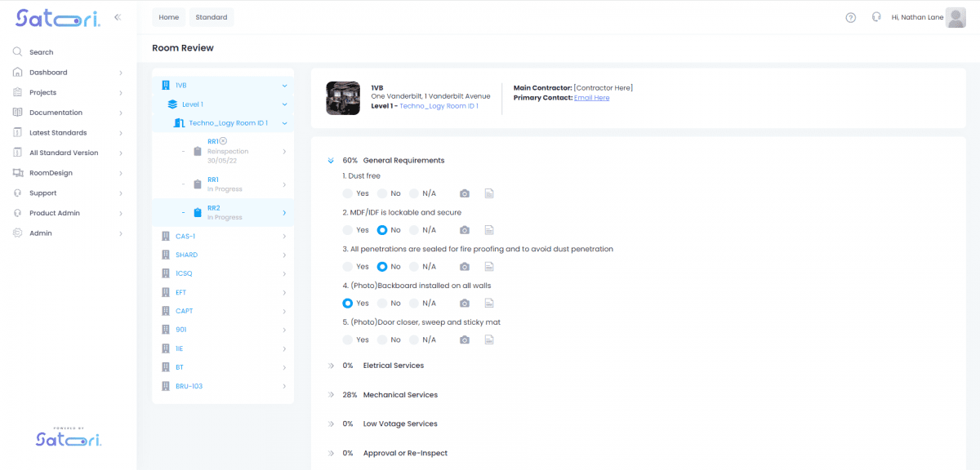980x470 pixels.
Task: Click the headset support icon in header
Action: point(876,17)
